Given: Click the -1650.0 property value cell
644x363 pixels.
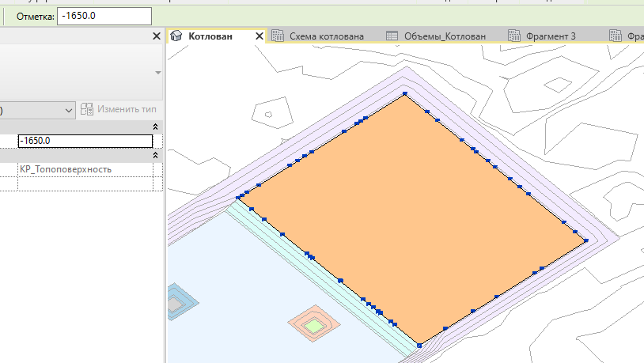Looking at the screenshot, I should click(x=85, y=141).
